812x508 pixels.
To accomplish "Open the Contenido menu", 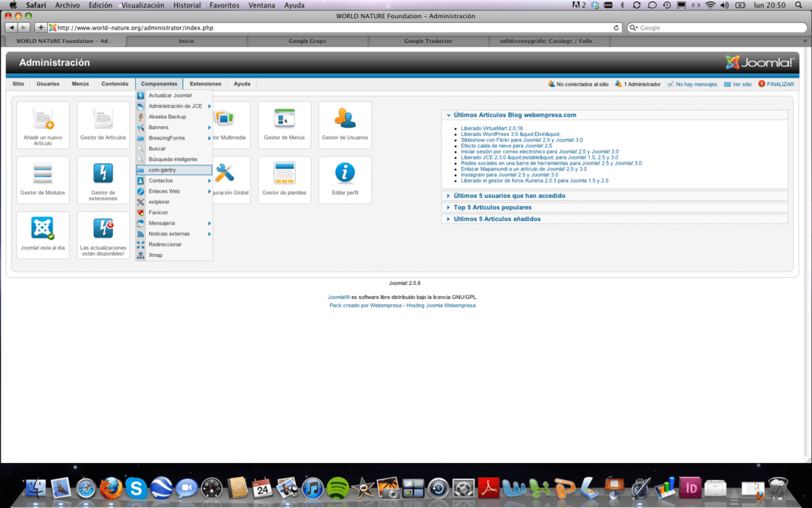I will 114,84.
